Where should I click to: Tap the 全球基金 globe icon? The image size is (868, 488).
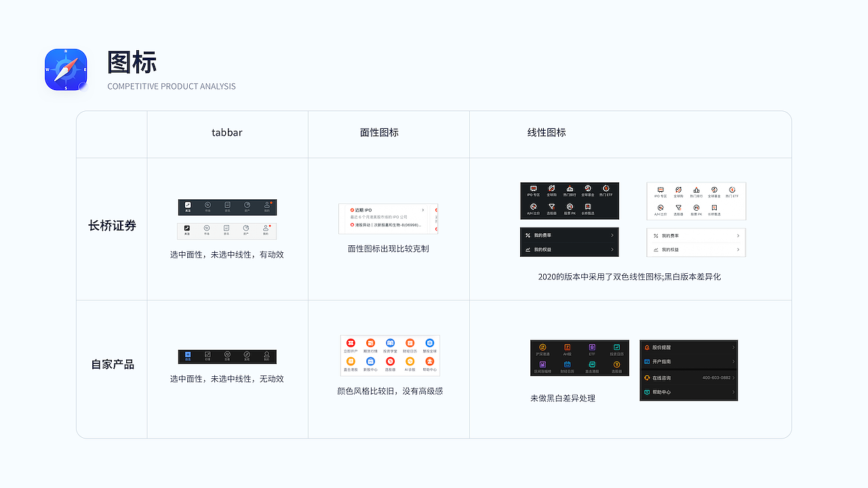point(588,188)
